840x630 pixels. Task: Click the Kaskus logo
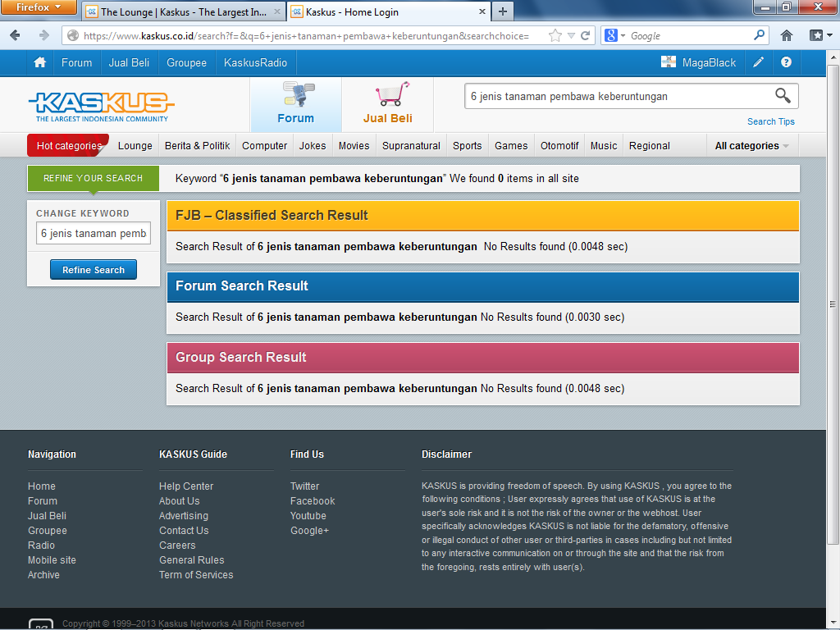101,106
